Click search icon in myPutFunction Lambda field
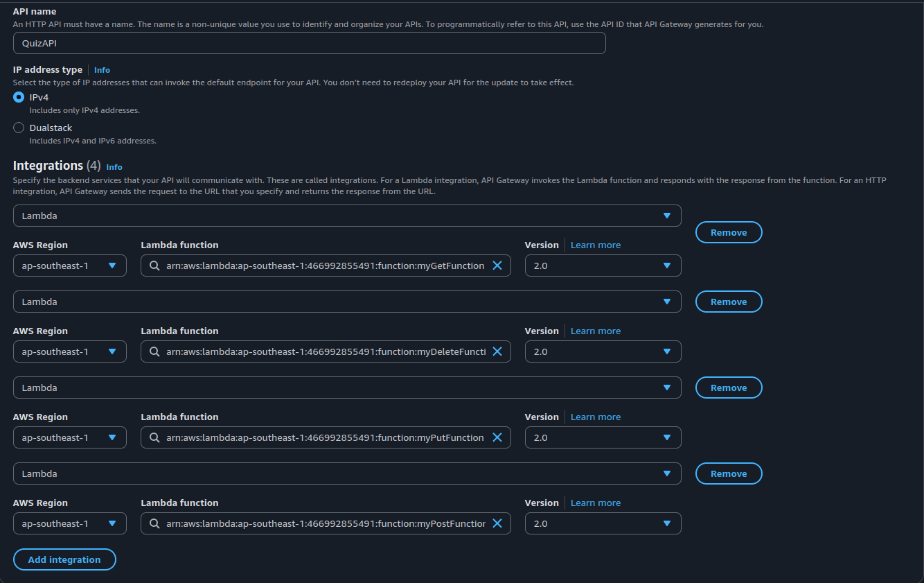Viewport: 924px width, 583px height. (154, 437)
